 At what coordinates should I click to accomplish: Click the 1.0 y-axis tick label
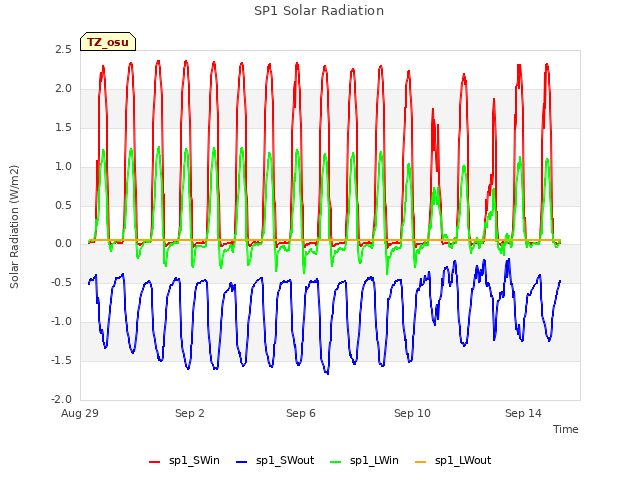(x=63, y=167)
